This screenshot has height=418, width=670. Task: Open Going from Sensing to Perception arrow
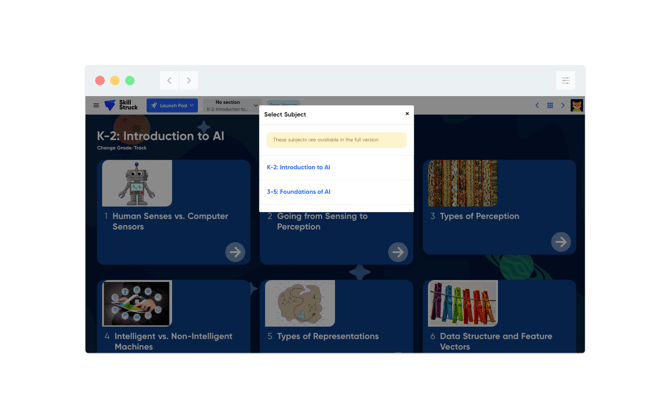pos(398,252)
